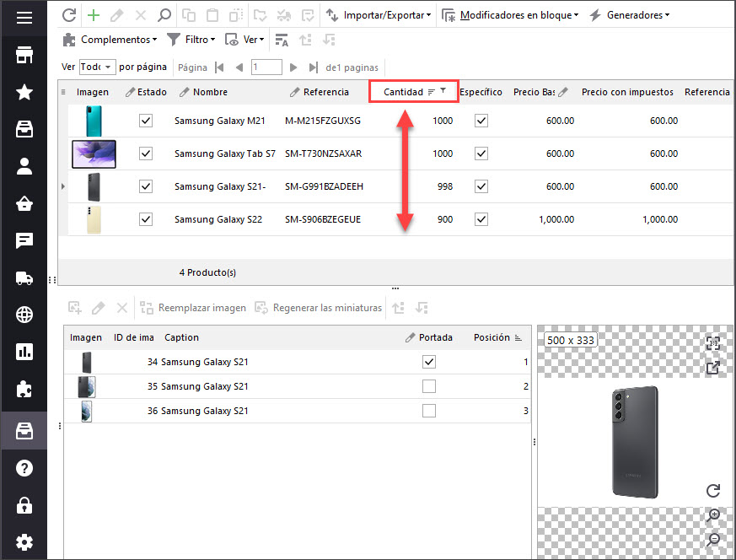The width and height of the screenshot is (736, 560).
Task: Click the page number input field
Action: (266, 67)
